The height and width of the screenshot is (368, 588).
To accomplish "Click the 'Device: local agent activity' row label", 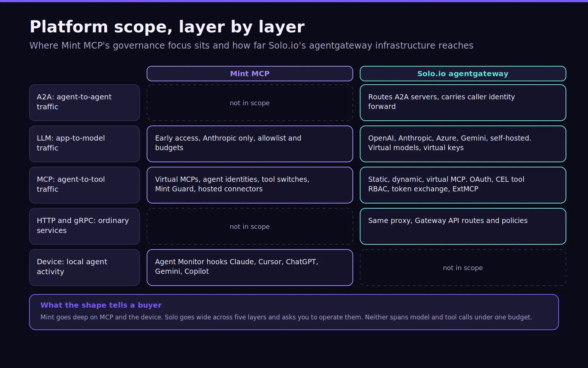I will point(85,268).
